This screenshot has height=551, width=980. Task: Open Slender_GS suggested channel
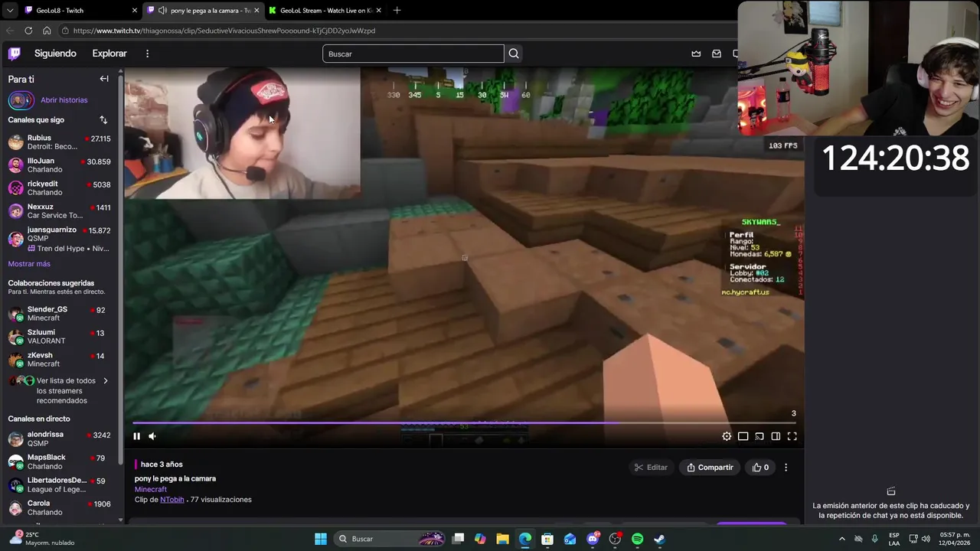tap(60, 314)
